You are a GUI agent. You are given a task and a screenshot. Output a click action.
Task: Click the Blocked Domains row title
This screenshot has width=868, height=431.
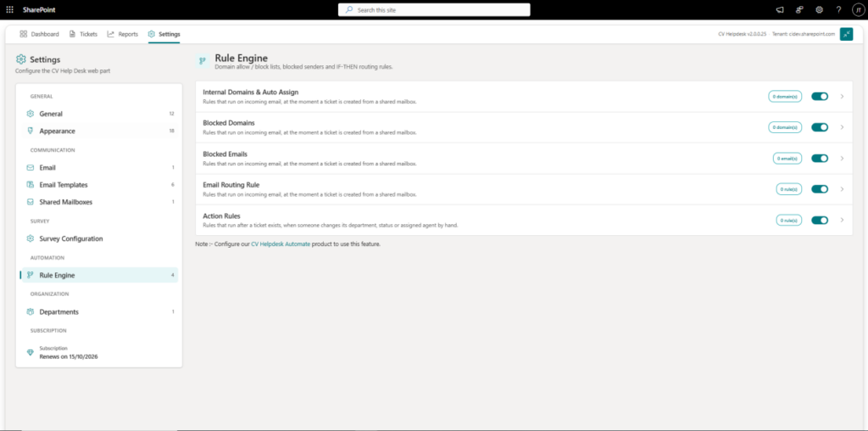(x=229, y=122)
